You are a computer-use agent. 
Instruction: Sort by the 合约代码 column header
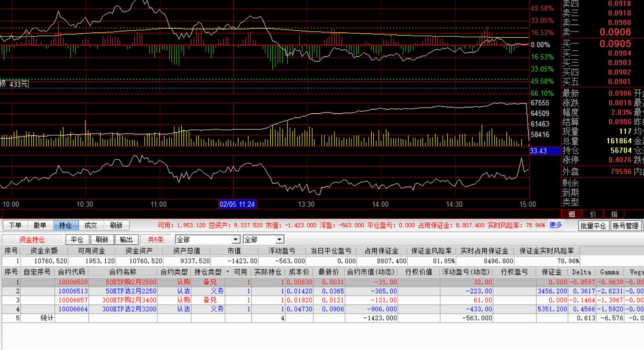71,272
